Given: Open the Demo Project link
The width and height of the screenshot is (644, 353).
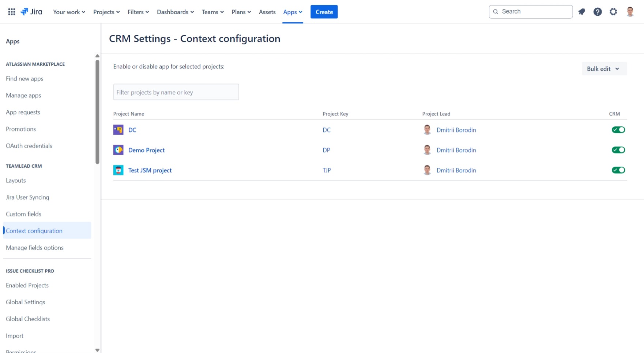Looking at the screenshot, I should point(146,150).
